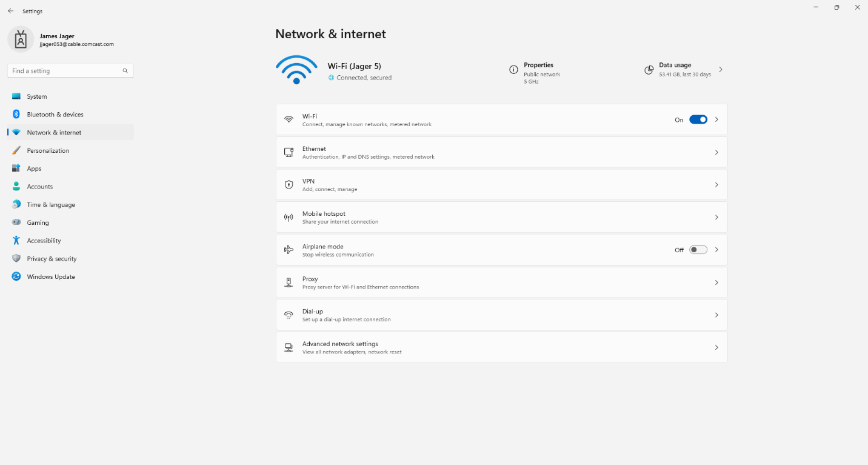
Task: Click the back arrow button
Action: (11, 11)
